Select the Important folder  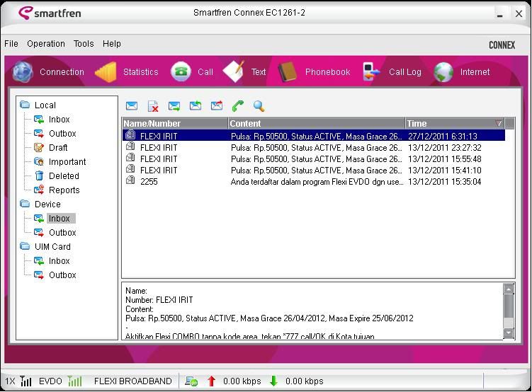pyautogui.click(x=67, y=162)
